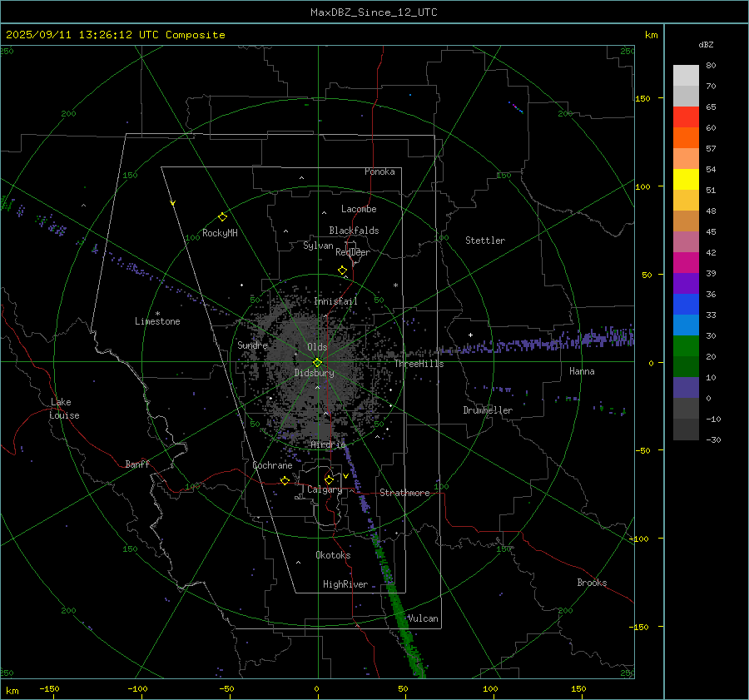
Task: Select the red swatch between 65 and 60 dBZ
Action: [686, 117]
